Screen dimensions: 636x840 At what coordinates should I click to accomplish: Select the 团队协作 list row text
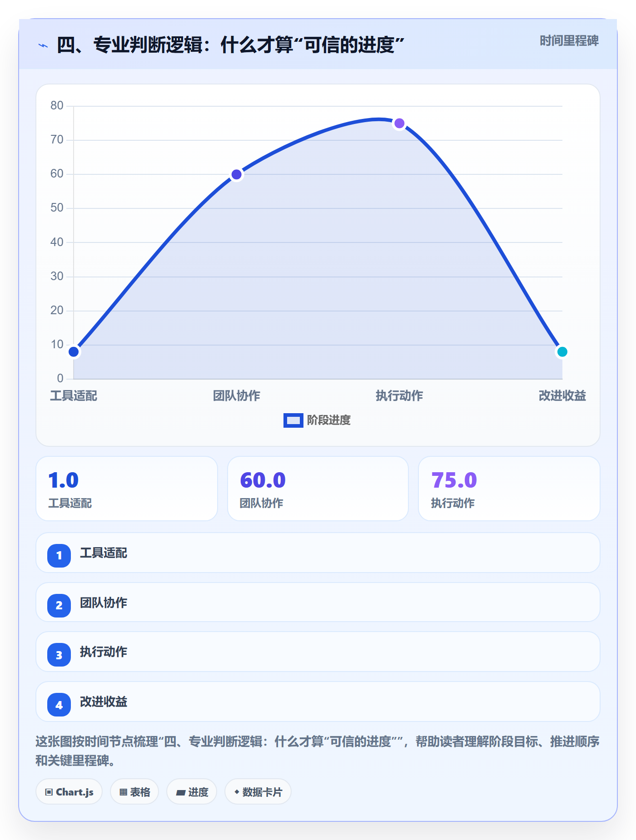[104, 603]
